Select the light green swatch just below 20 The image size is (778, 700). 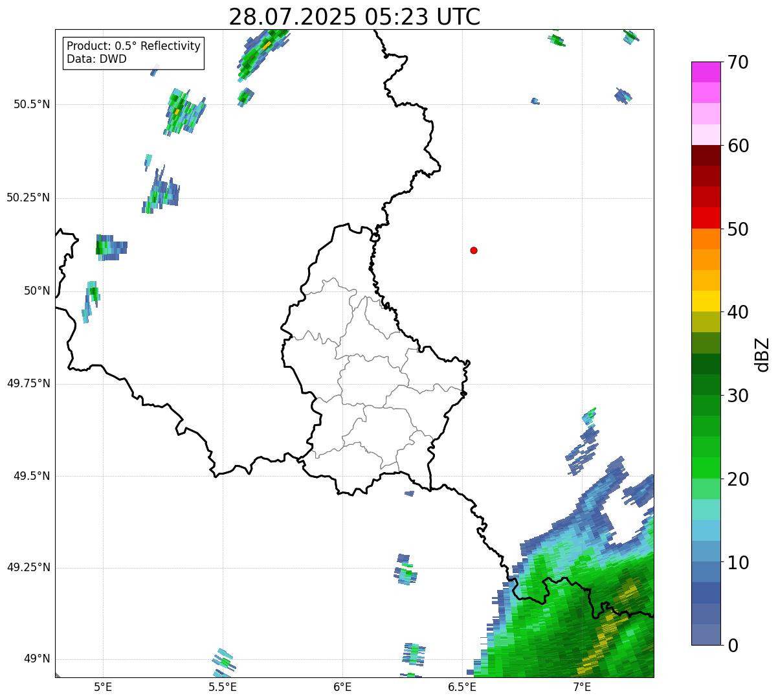click(705, 489)
